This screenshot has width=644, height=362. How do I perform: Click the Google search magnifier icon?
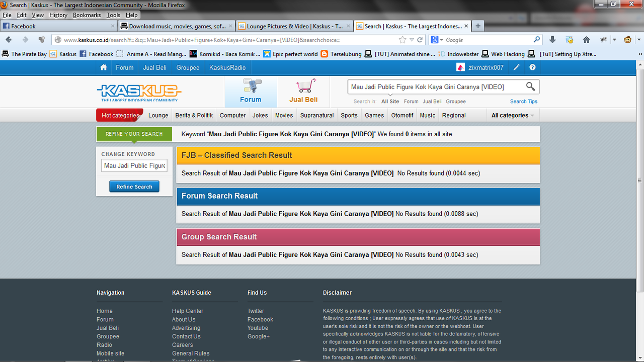pyautogui.click(x=537, y=40)
